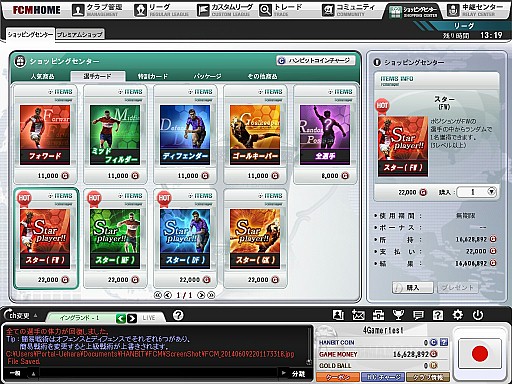
Task: Click the 購入 purchase button
Action: point(413,287)
